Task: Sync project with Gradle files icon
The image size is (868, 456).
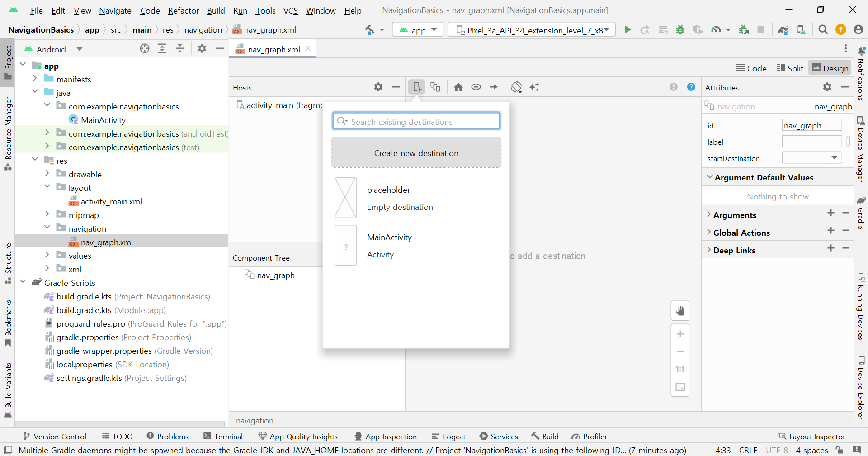Action: tap(783, 30)
